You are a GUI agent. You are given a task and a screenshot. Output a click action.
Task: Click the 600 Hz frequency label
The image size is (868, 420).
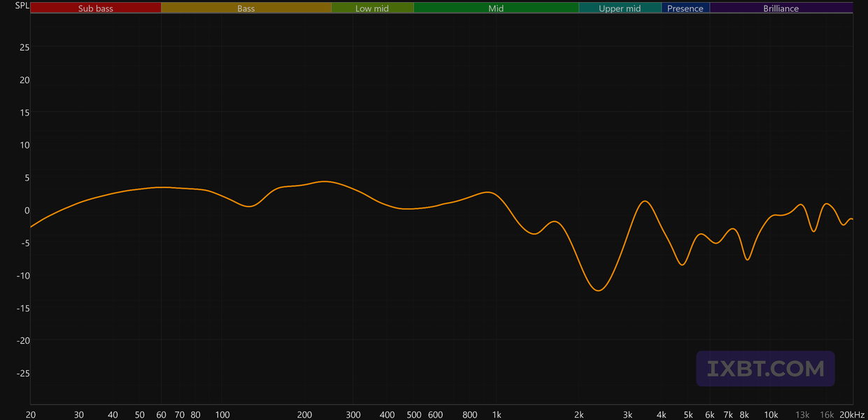pos(436,414)
